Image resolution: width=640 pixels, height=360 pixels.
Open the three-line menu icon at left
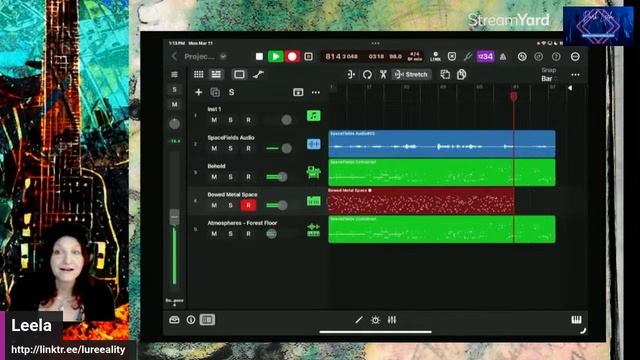click(x=174, y=74)
